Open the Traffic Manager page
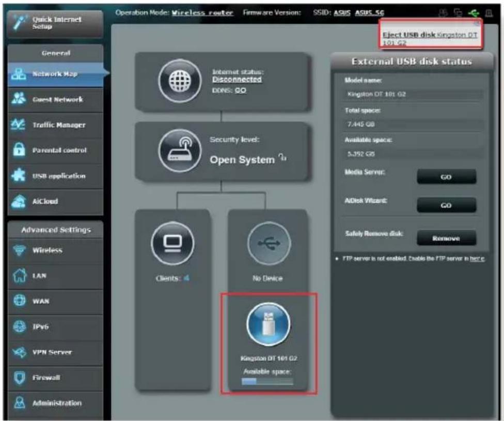The height and width of the screenshot is (421, 504). point(55,125)
